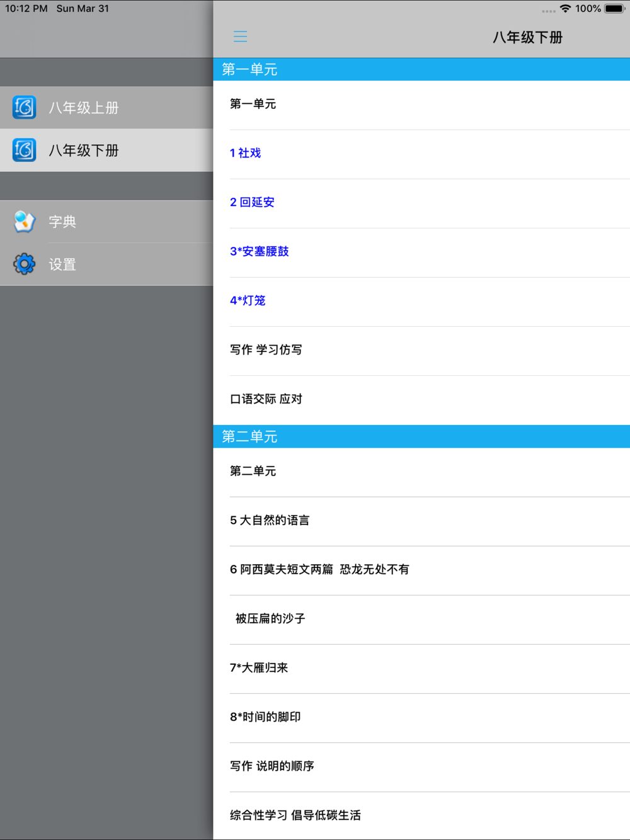Tap the date Sun Mar 31
Image resolution: width=630 pixels, height=840 pixels.
click(x=83, y=9)
